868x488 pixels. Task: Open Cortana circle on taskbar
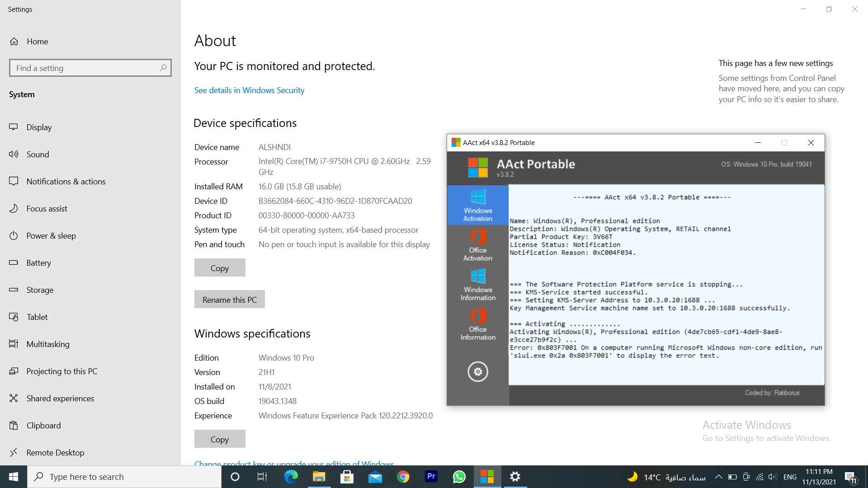click(235, 477)
